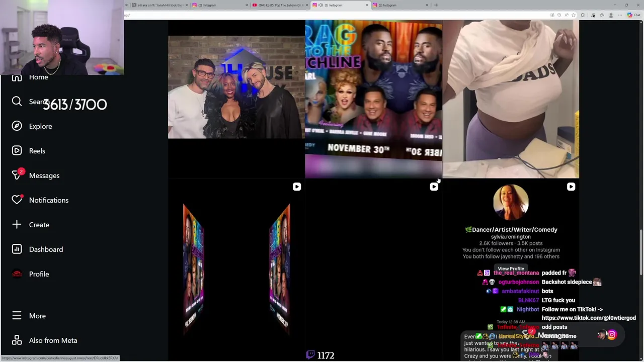The width and height of the screenshot is (644, 362).
Task: Click the sylvia.remington username text
Action: point(511,237)
